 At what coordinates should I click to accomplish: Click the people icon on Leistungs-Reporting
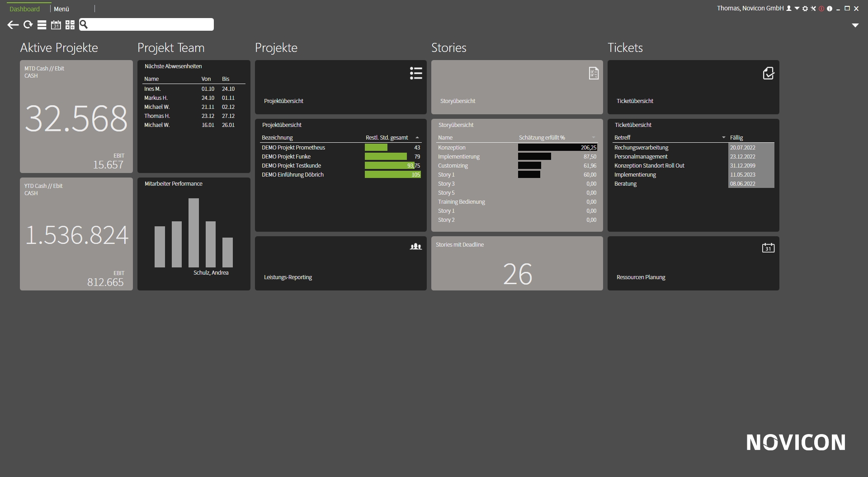click(416, 247)
